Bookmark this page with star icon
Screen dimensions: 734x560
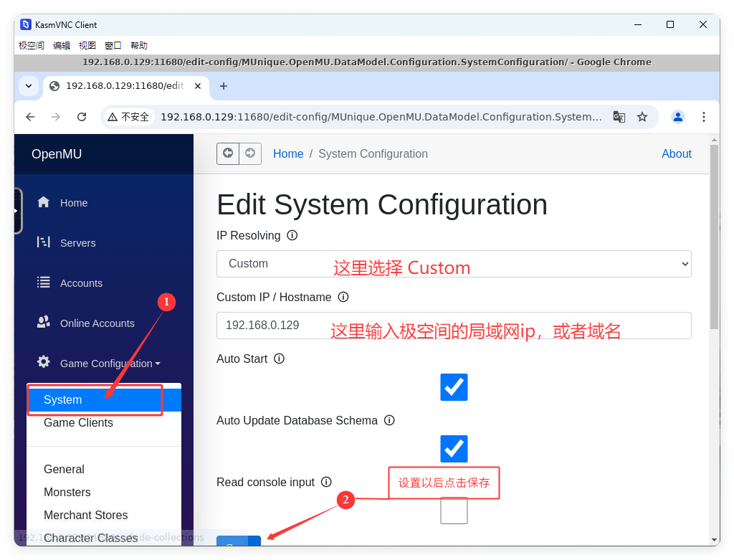[x=642, y=117]
